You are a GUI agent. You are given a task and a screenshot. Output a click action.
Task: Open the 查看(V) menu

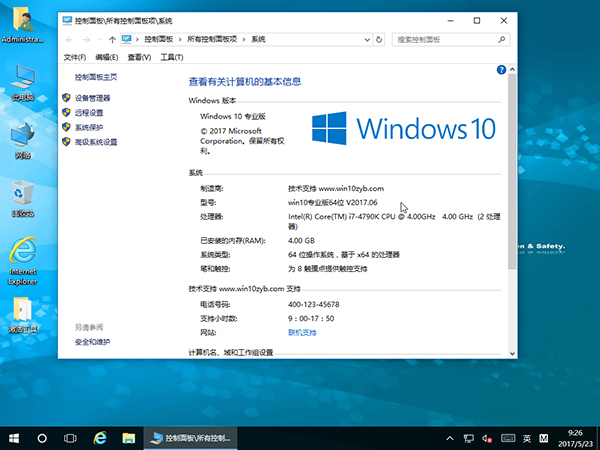coord(137,57)
